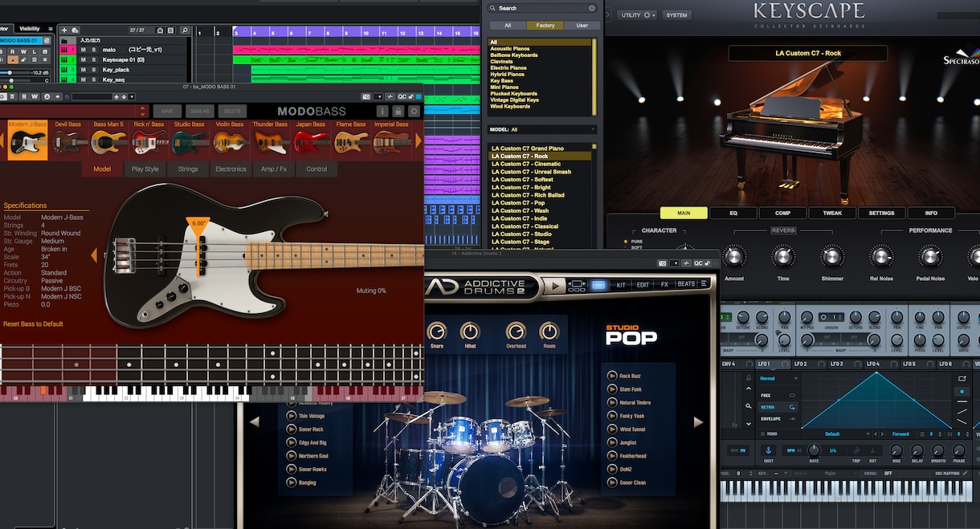Viewport: 980px width, 529px height.
Task: Click the Serum LFO zoom magnifier icon
Action: tap(749, 406)
